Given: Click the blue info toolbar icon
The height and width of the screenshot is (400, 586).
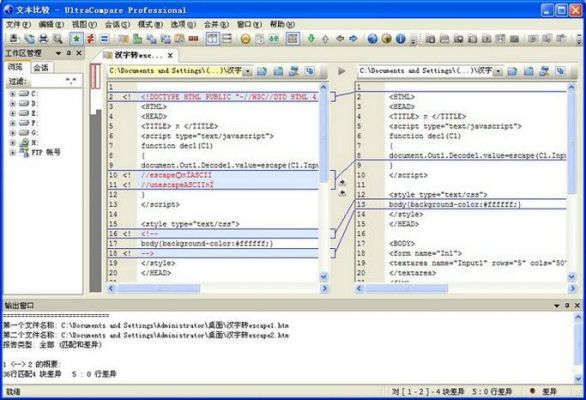Looking at the screenshot, I should click(400, 39).
